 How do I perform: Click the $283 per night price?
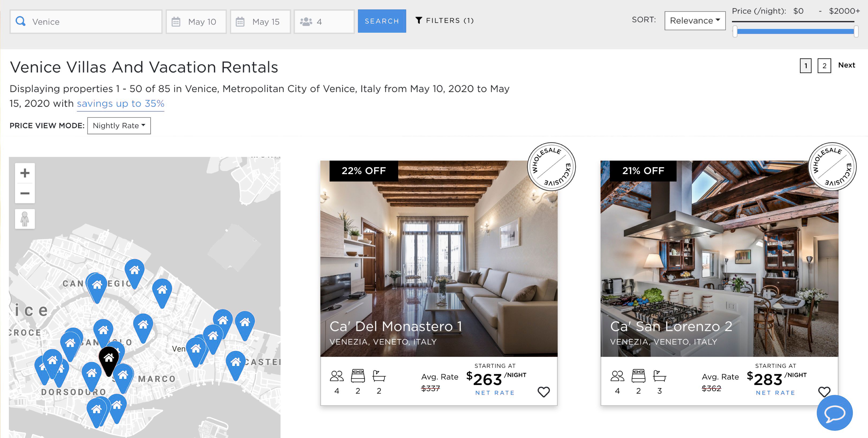pyautogui.click(x=776, y=379)
